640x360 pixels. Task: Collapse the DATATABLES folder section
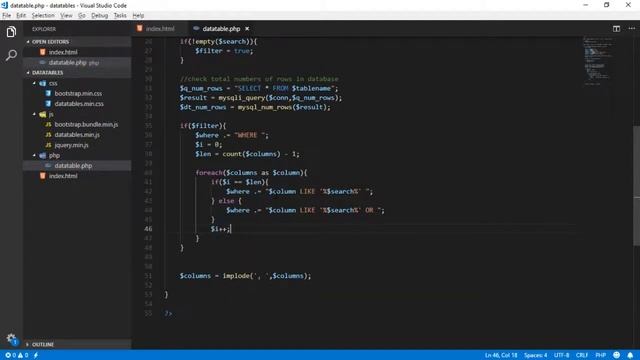(x=78, y=73)
